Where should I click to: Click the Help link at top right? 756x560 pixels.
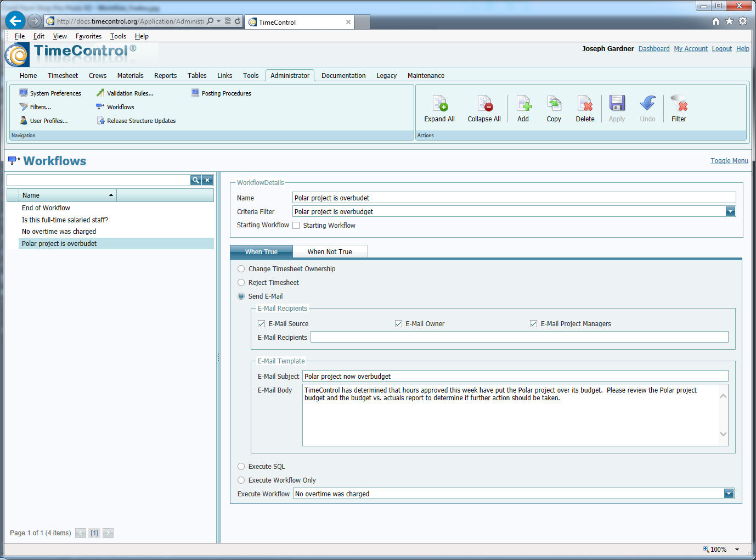click(x=743, y=49)
